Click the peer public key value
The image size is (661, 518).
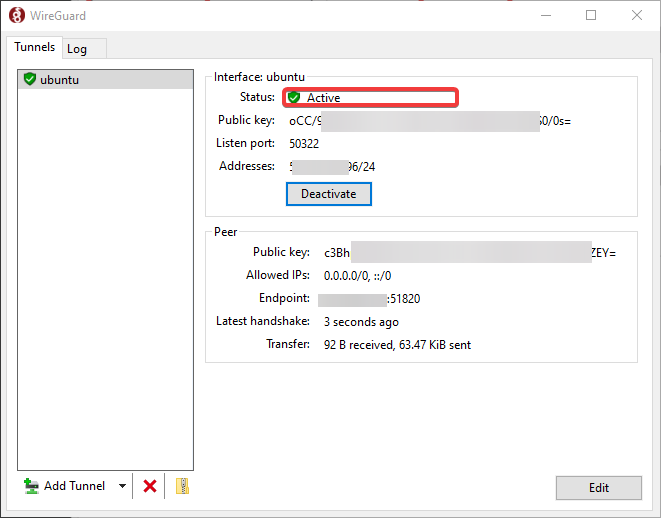[x=470, y=252]
